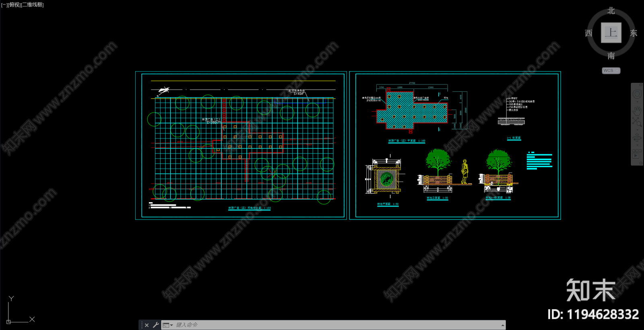Open the SteeringWheels navigation tool
The height and width of the screenshot is (330, 644).
pyautogui.click(x=637, y=94)
